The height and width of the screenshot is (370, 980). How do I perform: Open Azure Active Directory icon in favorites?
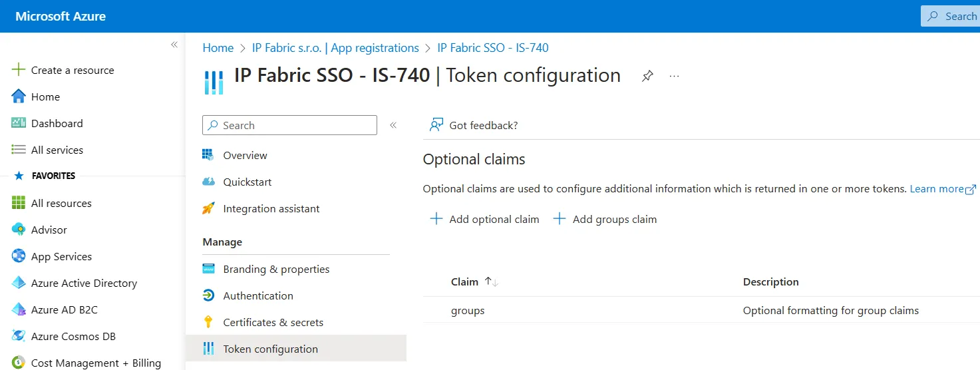(19, 283)
